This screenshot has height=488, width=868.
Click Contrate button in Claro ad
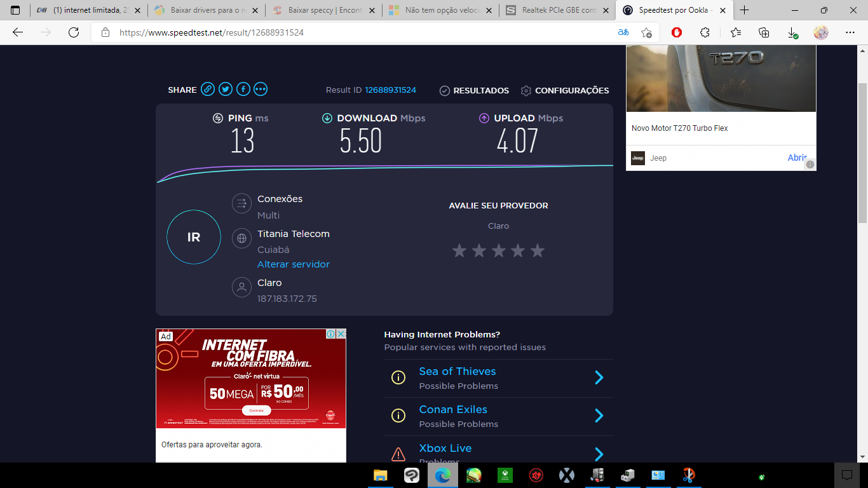[256, 410]
